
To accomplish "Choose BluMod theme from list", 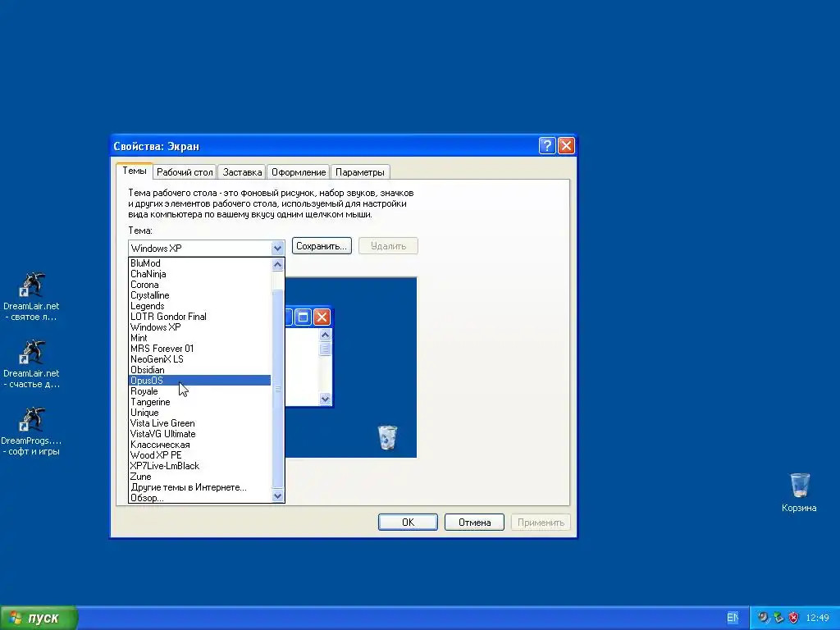I will pos(200,263).
